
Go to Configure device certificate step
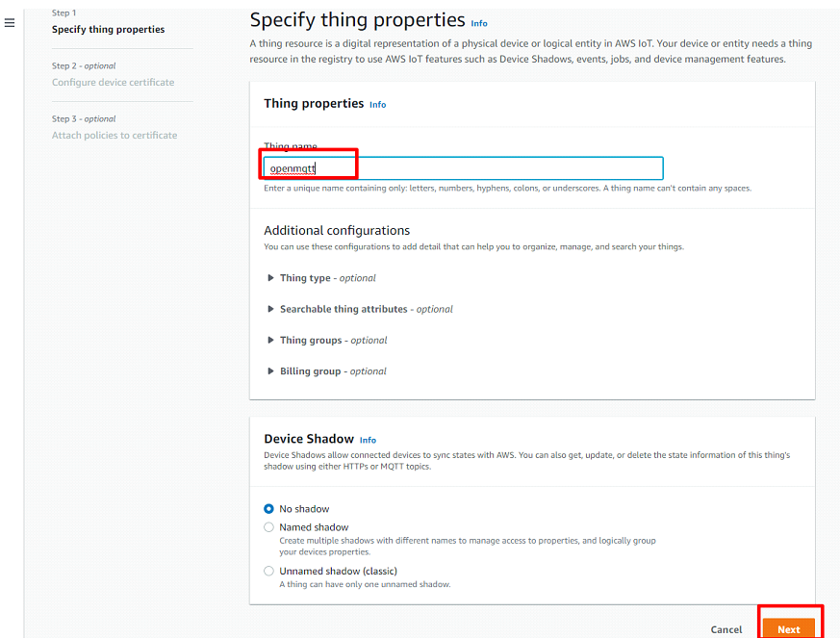tap(113, 83)
